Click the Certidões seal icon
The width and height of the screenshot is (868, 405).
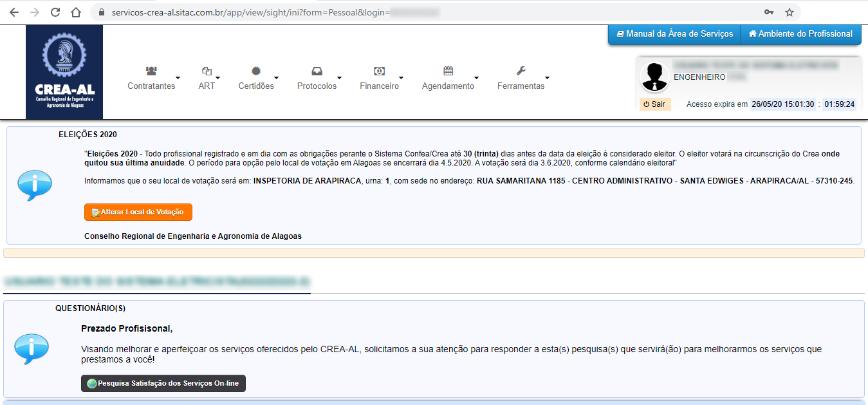pos(256,71)
